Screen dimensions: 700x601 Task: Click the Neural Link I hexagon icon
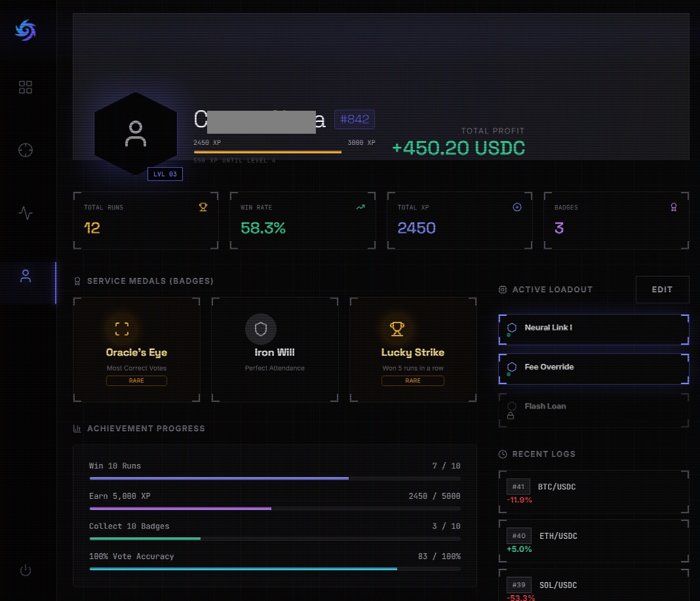[x=512, y=327]
